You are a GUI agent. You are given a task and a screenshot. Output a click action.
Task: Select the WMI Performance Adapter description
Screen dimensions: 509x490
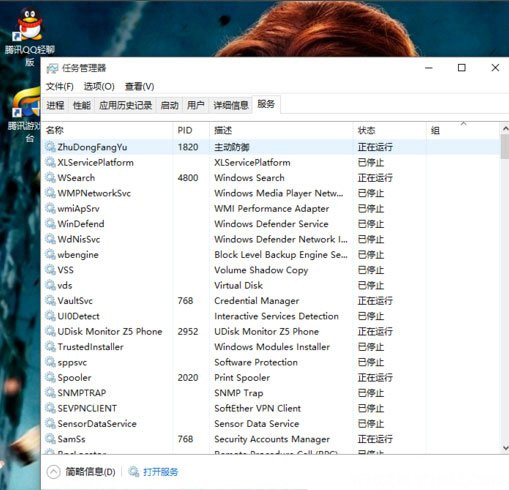pos(272,209)
